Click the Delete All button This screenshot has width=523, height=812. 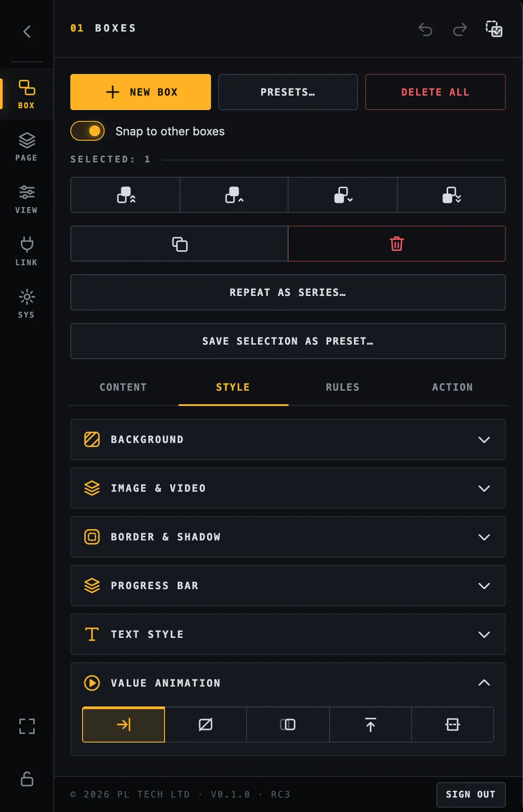435,92
